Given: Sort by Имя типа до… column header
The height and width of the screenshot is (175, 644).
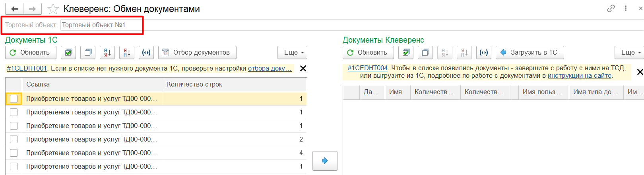Looking at the screenshot, I should 596,92.
